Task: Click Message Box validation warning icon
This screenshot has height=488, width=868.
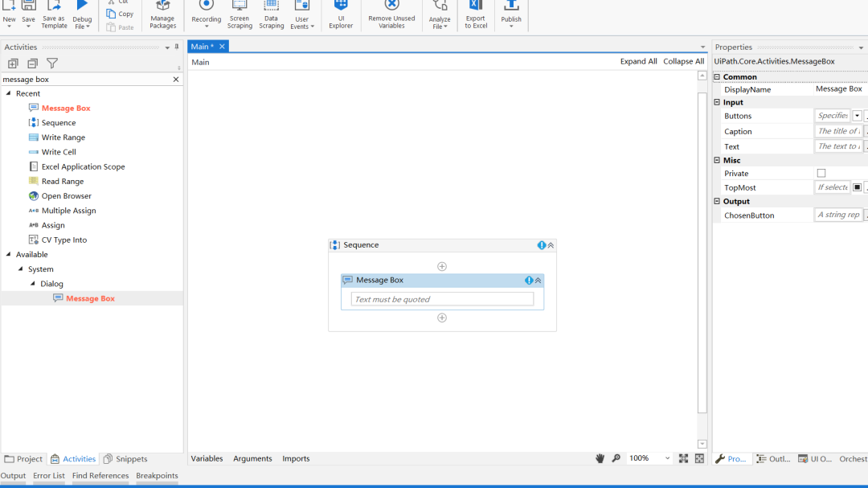Action: (x=529, y=281)
